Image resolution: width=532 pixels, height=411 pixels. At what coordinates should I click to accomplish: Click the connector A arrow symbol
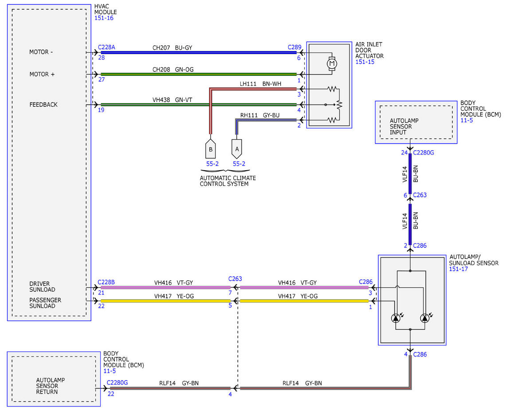237,149
